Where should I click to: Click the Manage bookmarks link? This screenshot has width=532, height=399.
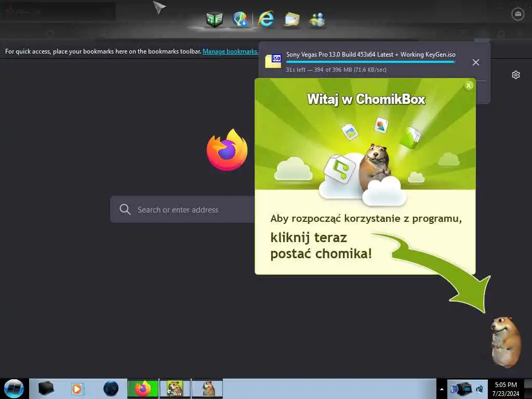pos(230,51)
